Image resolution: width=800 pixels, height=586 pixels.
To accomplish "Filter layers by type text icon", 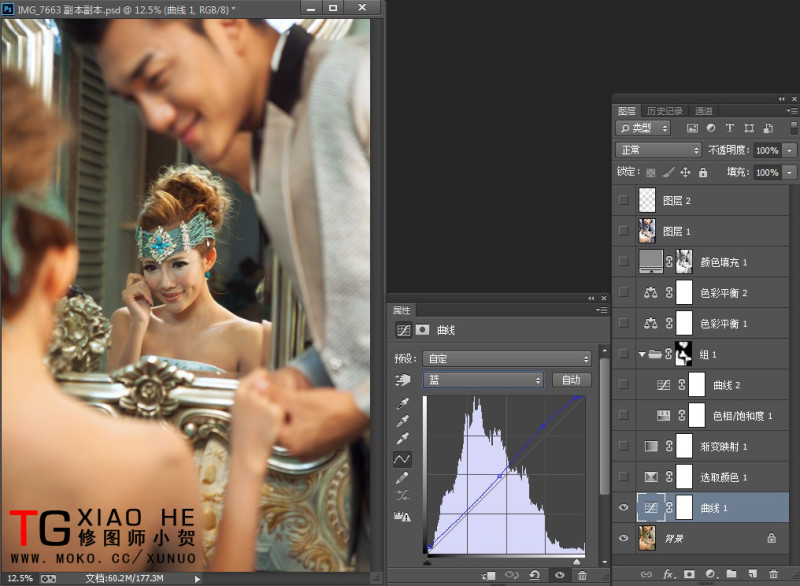I will coord(730,128).
